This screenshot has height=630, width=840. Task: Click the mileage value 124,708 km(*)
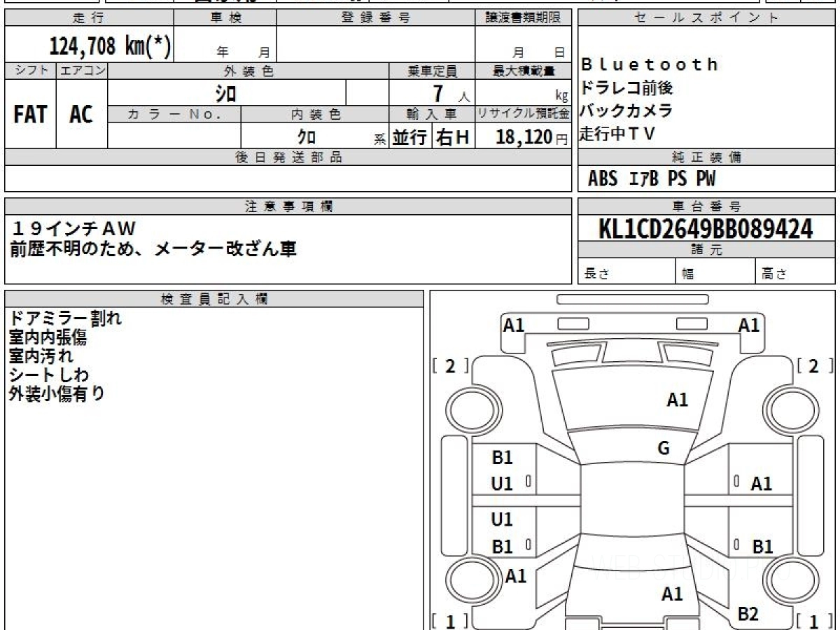[110, 46]
